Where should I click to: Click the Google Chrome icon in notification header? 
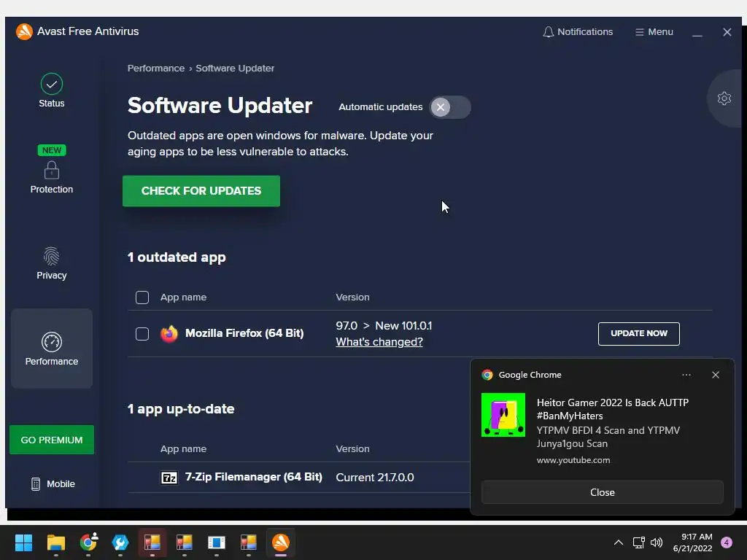tap(487, 375)
